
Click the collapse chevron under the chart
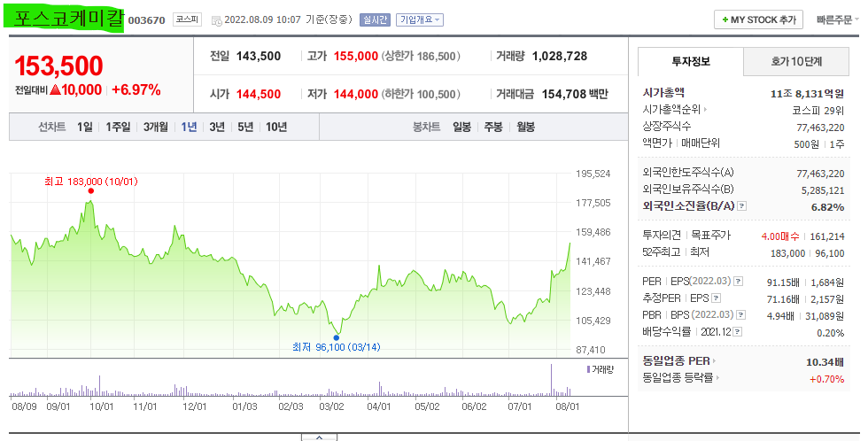(x=319, y=437)
